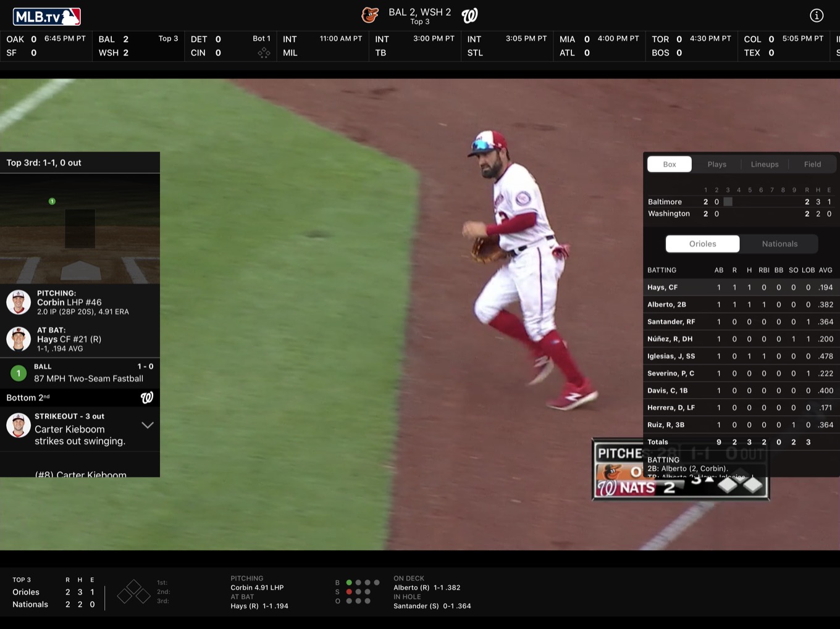Image resolution: width=840 pixels, height=629 pixels.
Task: Switch to the Lineups tab
Action: pos(765,164)
